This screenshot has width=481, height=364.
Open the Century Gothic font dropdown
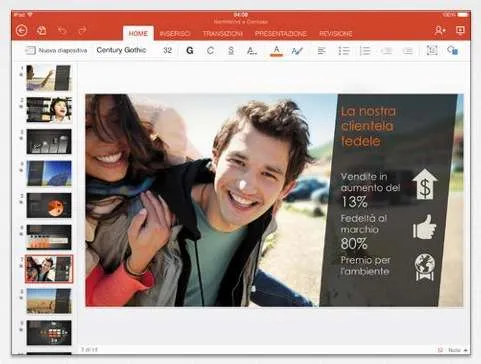[x=121, y=50]
